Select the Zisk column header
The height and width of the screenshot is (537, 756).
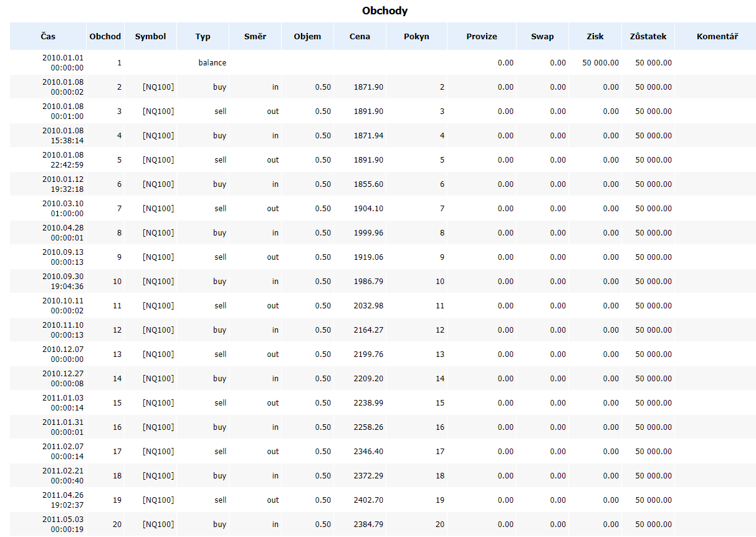595,36
